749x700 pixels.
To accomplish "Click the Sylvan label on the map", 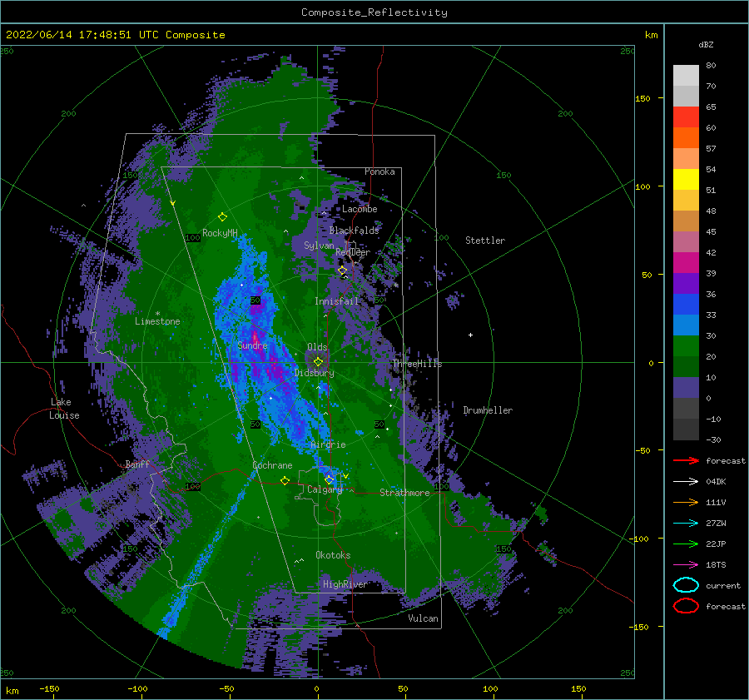I will click(x=319, y=246).
